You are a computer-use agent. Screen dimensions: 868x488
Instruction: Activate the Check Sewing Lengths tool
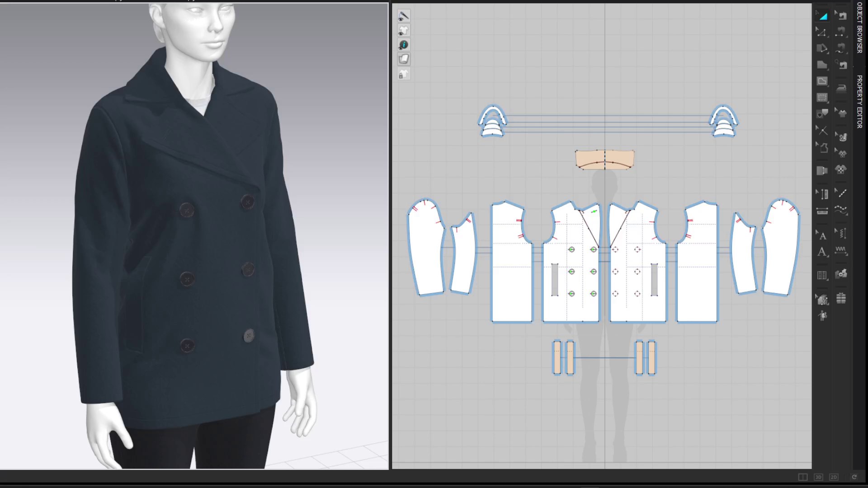(841, 65)
